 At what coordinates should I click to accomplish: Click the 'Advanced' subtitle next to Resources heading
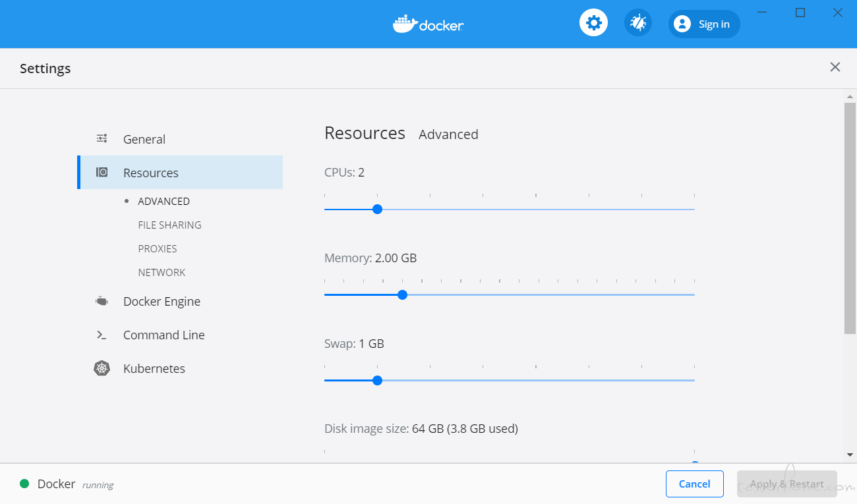coord(448,134)
